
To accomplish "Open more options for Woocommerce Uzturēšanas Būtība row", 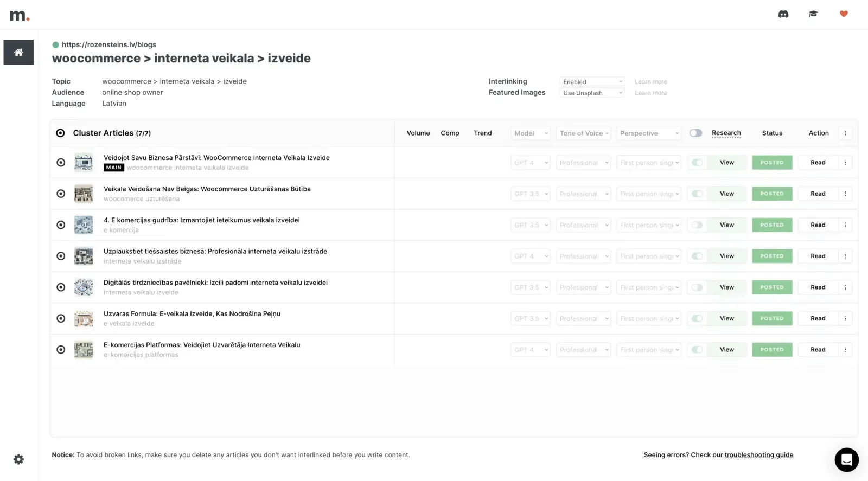I will tap(845, 194).
